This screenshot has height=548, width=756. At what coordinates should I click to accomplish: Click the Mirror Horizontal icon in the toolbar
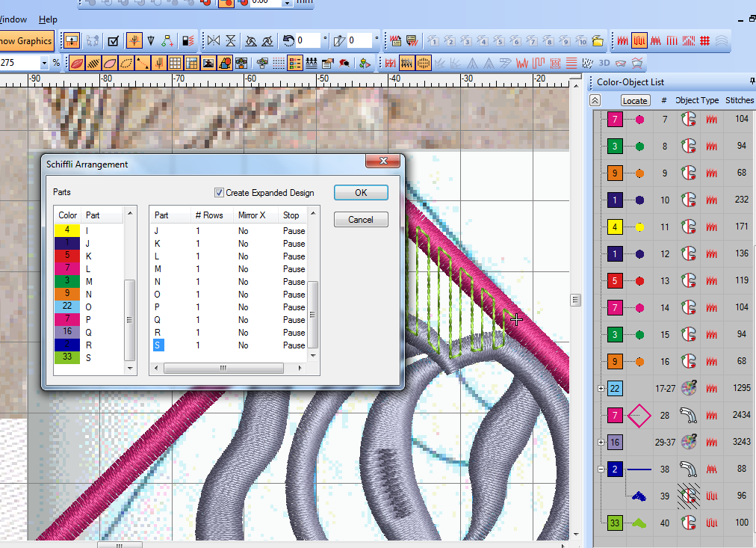214,40
